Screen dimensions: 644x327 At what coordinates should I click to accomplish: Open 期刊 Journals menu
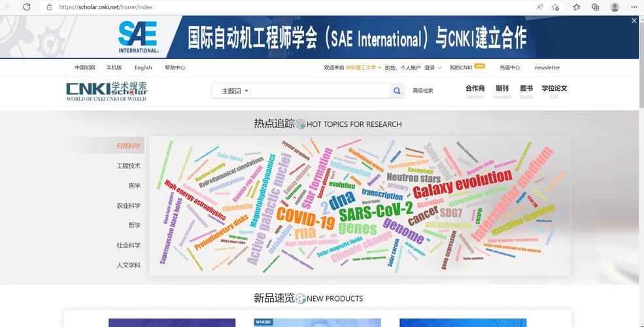pos(502,92)
